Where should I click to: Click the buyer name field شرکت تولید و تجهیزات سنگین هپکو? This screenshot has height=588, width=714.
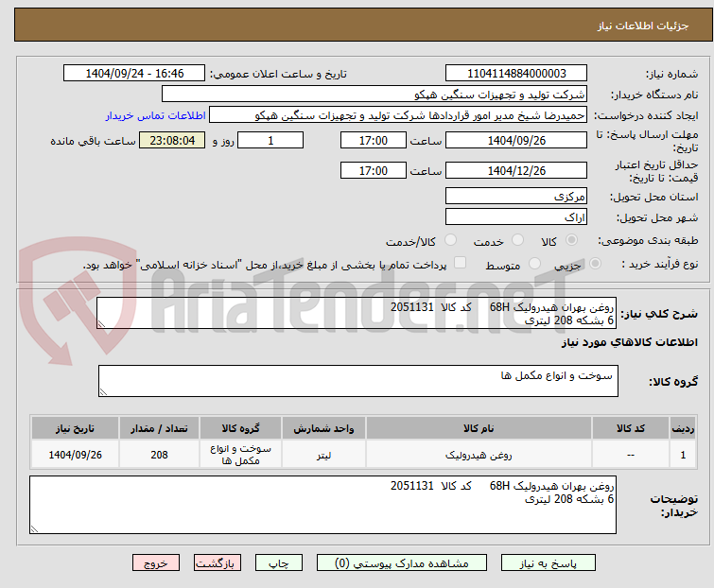[374, 95]
